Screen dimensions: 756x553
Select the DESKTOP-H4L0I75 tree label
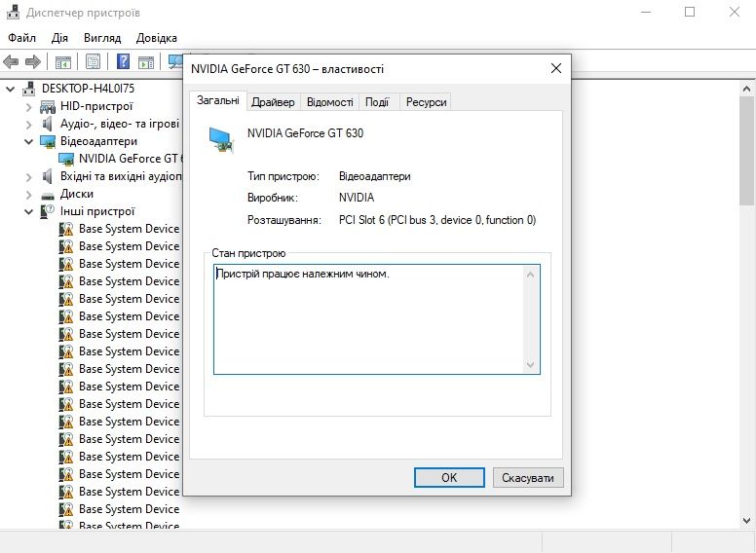[89, 89]
